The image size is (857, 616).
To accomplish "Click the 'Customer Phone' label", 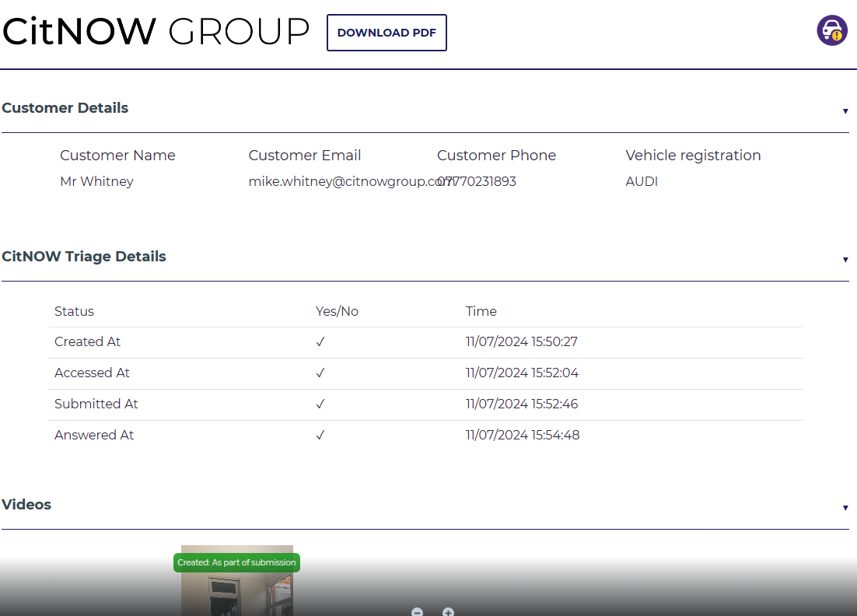I will tap(496, 156).
